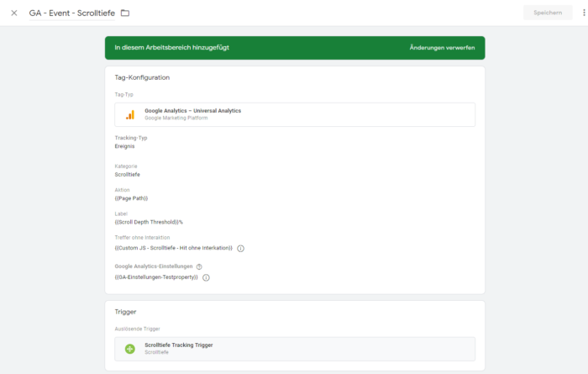Click the info icon beside Custom JS variable
The height and width of the screenshot is (374, 588).
tap(240, 248)
